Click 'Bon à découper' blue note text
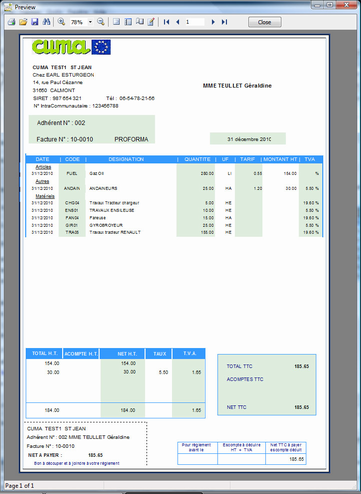This screenshot has height=494, width=361. [x=77, y=463]
